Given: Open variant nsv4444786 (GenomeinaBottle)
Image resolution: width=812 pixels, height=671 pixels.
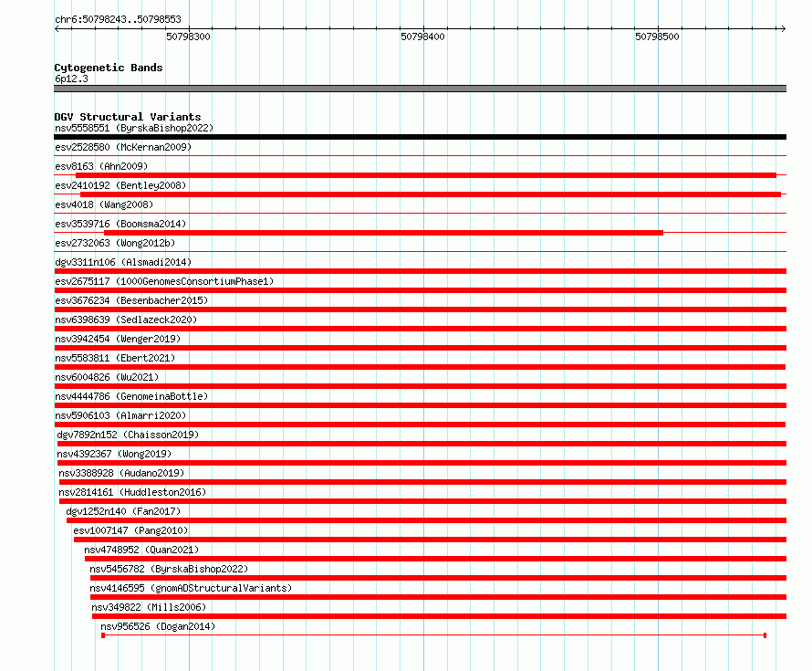Looking at the screenshot, I should click(x=131, y=396).
